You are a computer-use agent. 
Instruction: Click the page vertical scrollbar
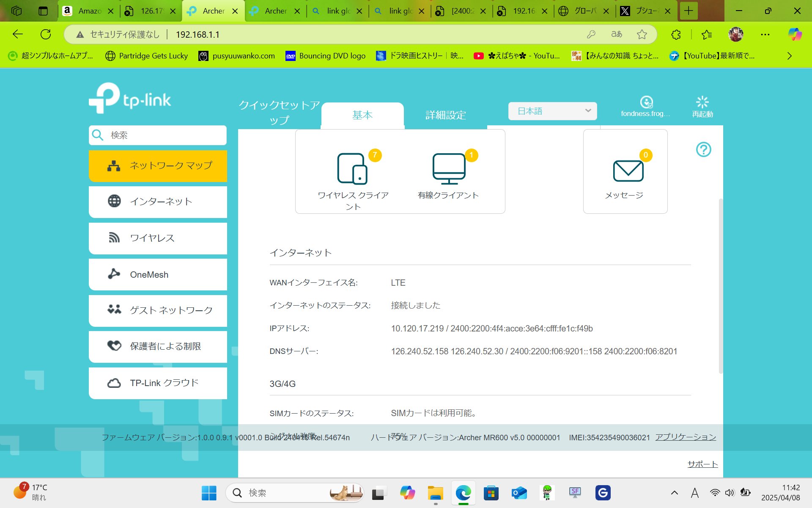coord(721,286)
